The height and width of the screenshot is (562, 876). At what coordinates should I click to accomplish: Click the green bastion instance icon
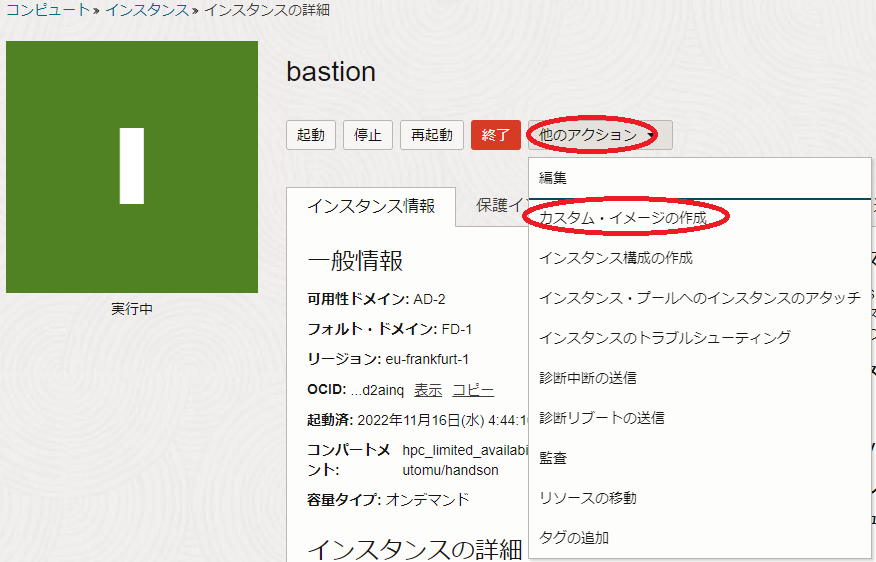coord(132,167)
